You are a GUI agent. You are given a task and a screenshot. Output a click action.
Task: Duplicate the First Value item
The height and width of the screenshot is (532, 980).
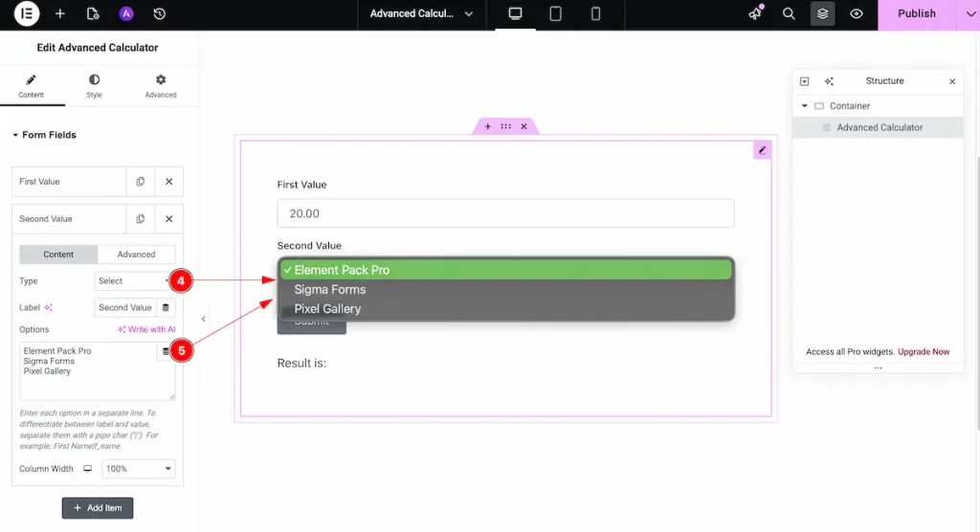click(x=140, y=182)
